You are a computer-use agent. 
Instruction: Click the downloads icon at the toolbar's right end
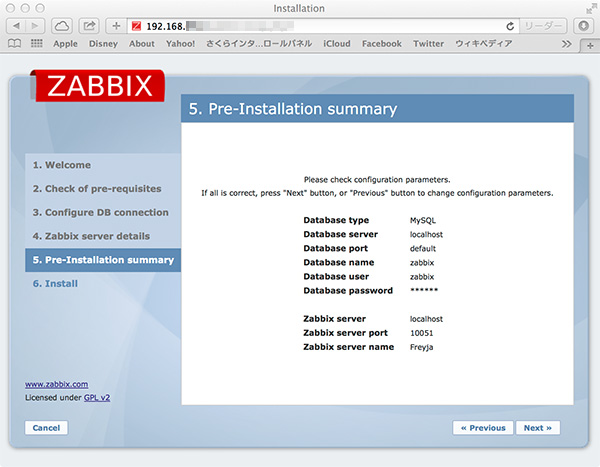coord(582,25)
